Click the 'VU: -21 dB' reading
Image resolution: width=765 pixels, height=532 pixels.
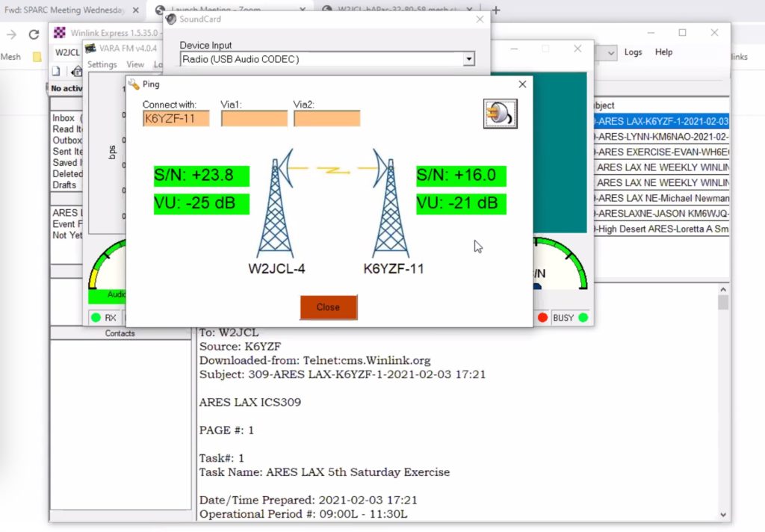[x=461, y=204]
